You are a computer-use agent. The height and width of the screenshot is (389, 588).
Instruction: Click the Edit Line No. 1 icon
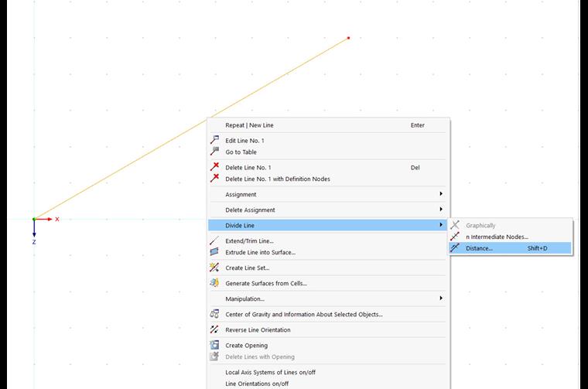214,140
